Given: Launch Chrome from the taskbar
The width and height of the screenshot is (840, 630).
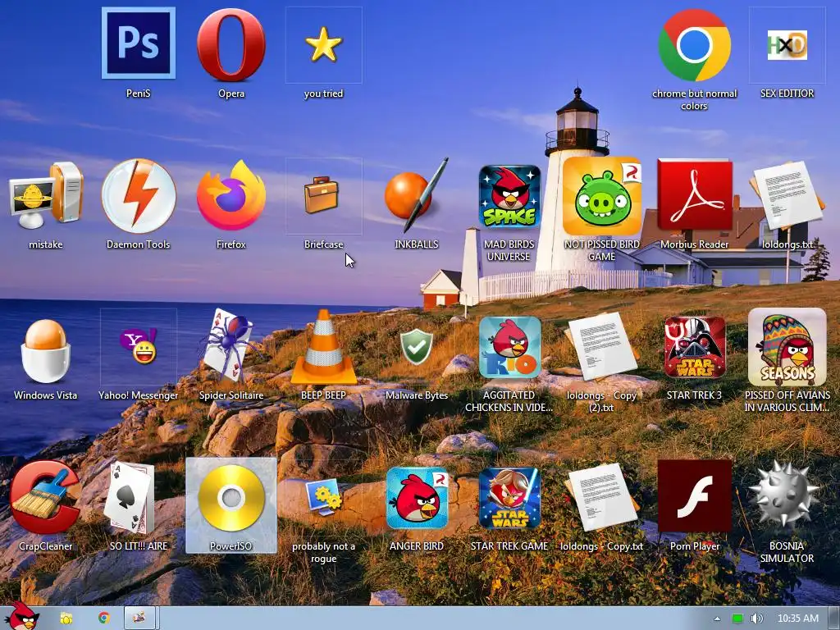Looking at the screenshot, I should [x=104, y=618].
